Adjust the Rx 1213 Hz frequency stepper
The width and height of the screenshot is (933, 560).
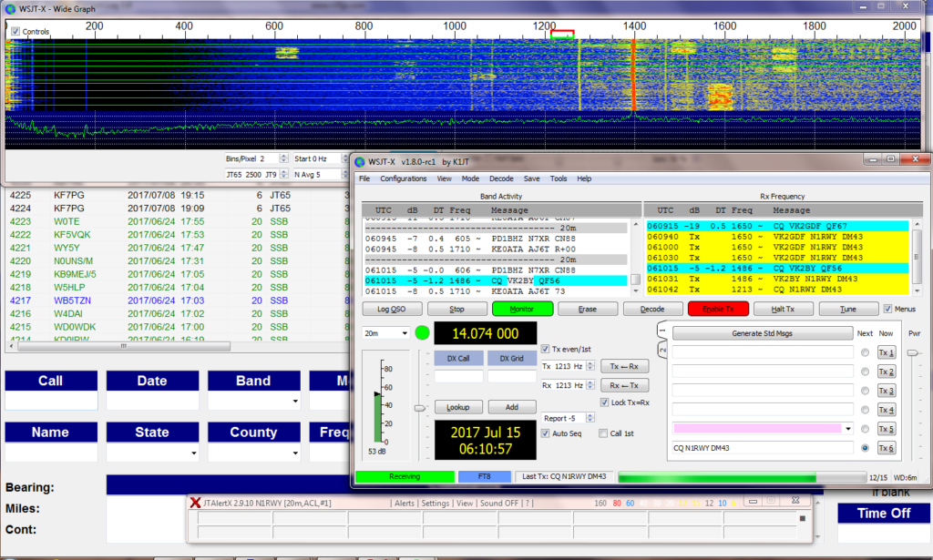pos(590,385)
